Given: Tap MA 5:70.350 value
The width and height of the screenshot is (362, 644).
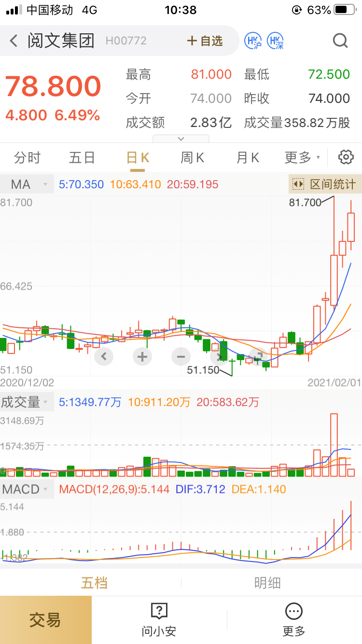Looking at the screenshot, I should click(x=81, y=184).
